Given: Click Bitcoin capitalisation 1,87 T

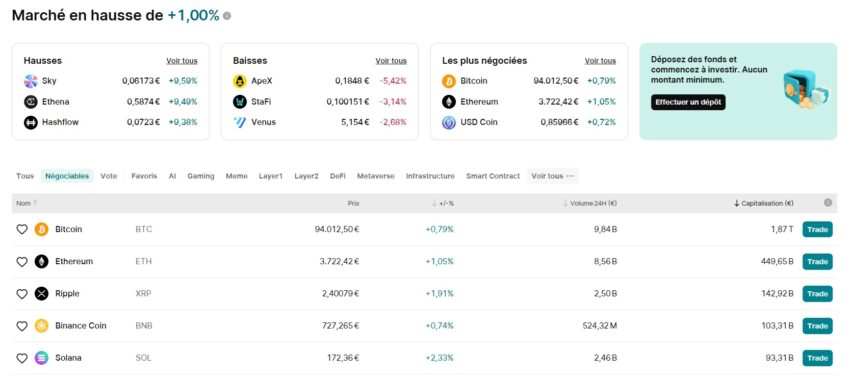Looking at the screenshot, I should (x=782, y=229).
